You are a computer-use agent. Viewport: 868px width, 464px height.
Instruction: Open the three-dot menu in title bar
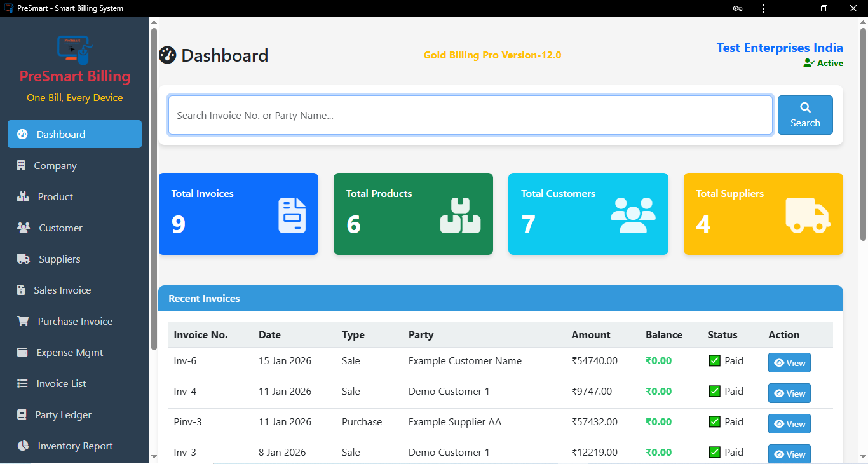(763, 8)
